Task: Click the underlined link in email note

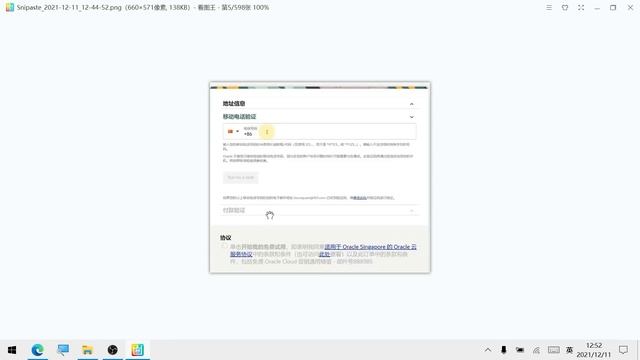Action: 360,198
